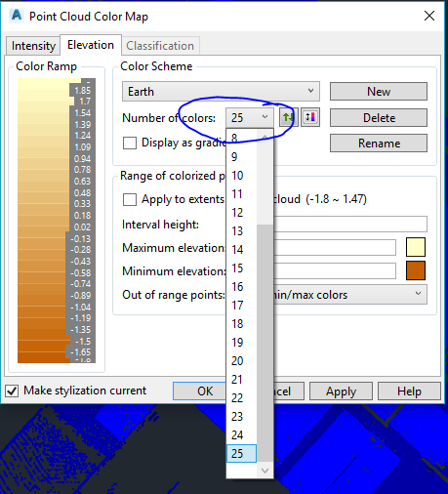Select 8 in the number of colors list

coord(241,138)
